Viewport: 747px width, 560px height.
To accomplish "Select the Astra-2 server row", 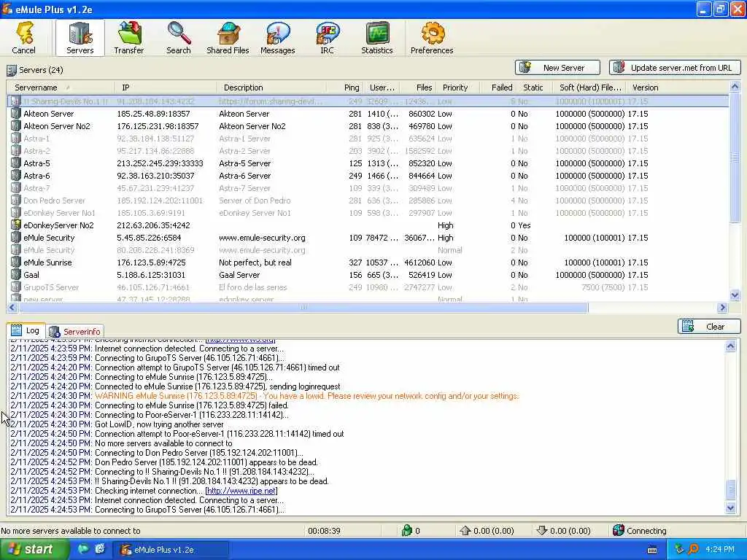I will click(368, 151).
